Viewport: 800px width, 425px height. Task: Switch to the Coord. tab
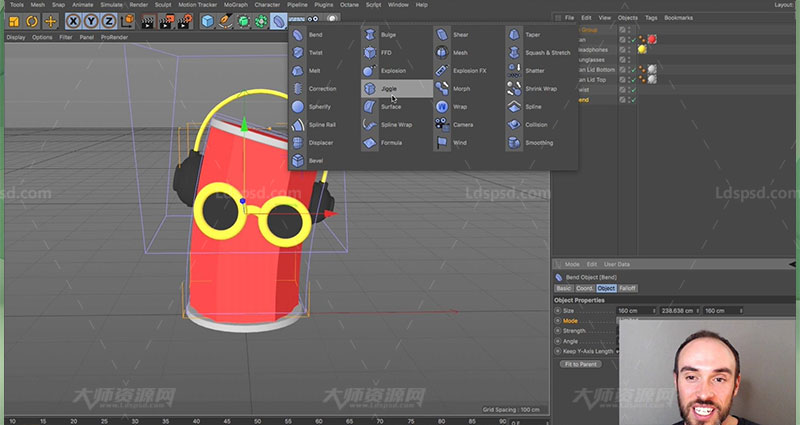pyautogui.click(x=585, y=288)
